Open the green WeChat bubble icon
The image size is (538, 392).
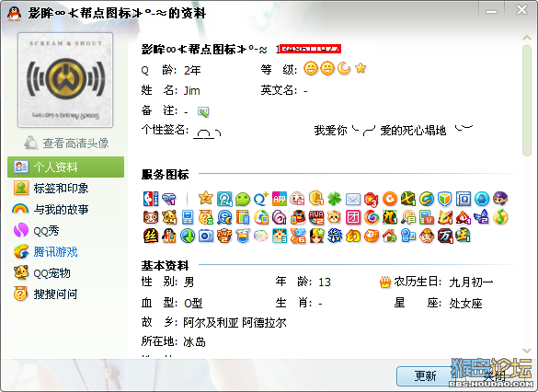point(243,199)
